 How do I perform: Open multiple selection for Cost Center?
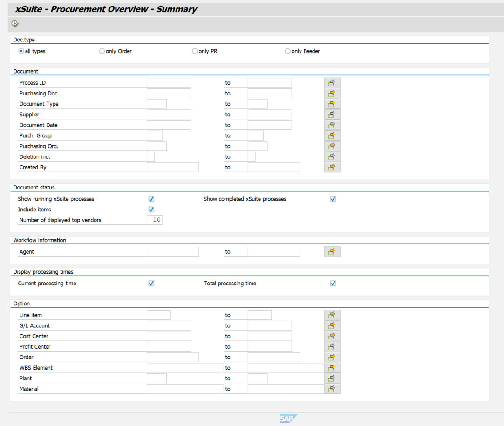(332, 336)
